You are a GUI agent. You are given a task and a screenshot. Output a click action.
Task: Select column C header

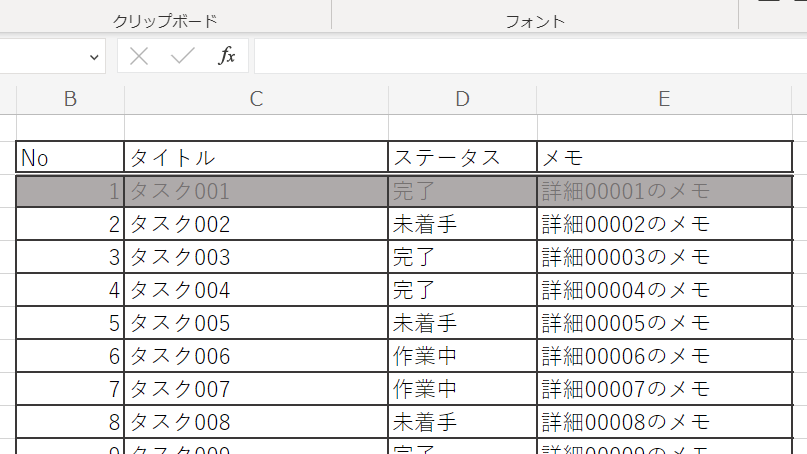[x=256, y=98]
